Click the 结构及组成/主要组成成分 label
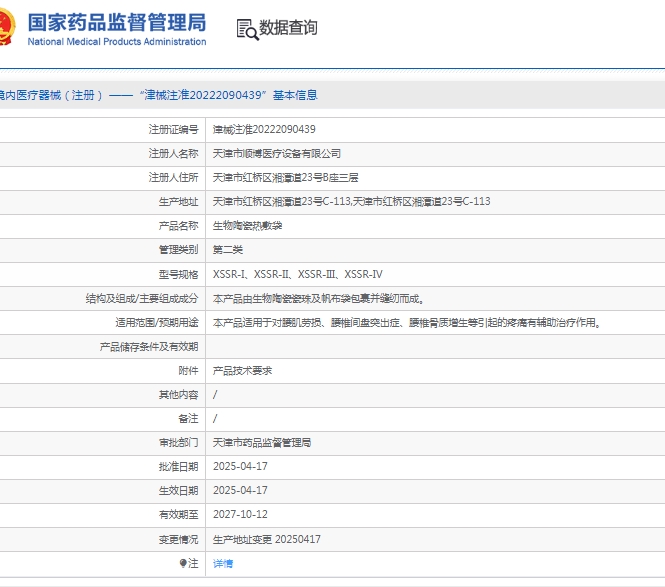Viewport: 665px width, 587px height. pos(142,299)
